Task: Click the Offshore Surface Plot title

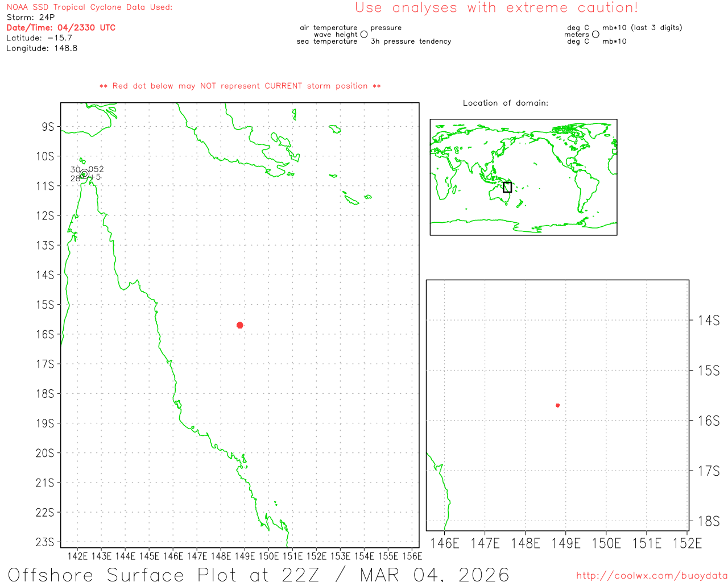Action: [x=258, y=573]
